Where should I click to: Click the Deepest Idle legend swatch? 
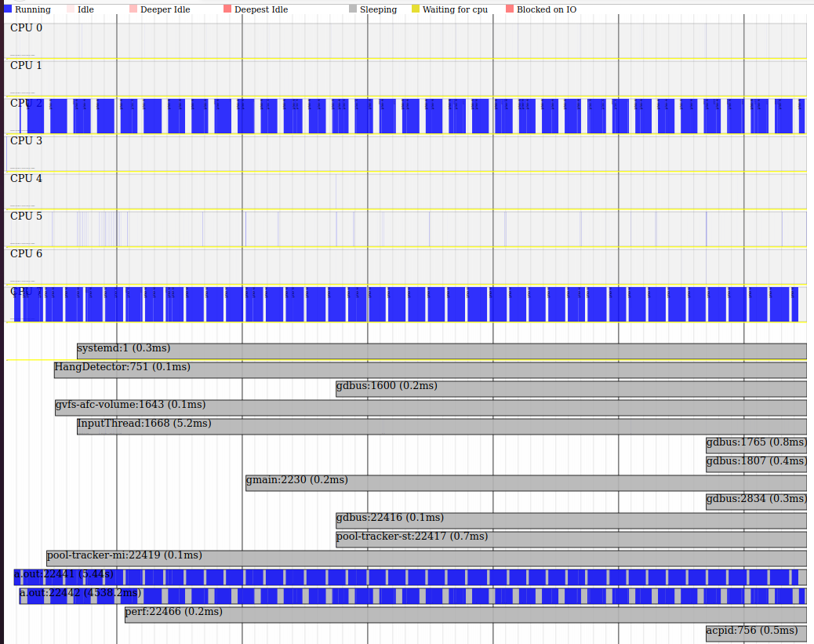pos(227,9)
